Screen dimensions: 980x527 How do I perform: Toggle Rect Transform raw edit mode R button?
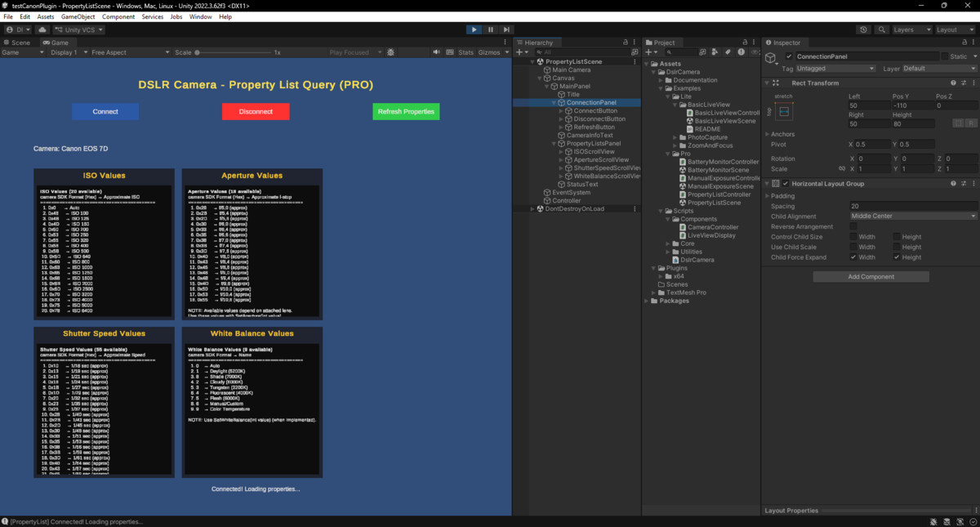click(x=971, y=123)
